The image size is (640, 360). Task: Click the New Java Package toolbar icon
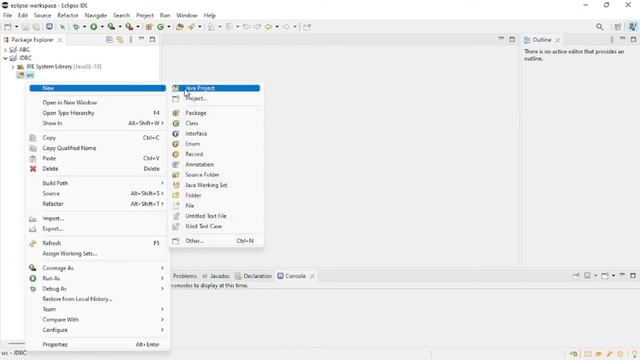pos(149,27)
